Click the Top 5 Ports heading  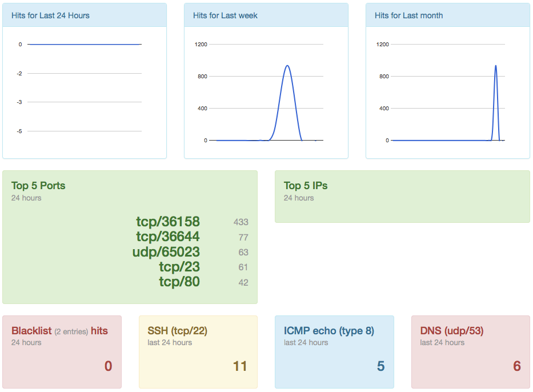[38, 186]
